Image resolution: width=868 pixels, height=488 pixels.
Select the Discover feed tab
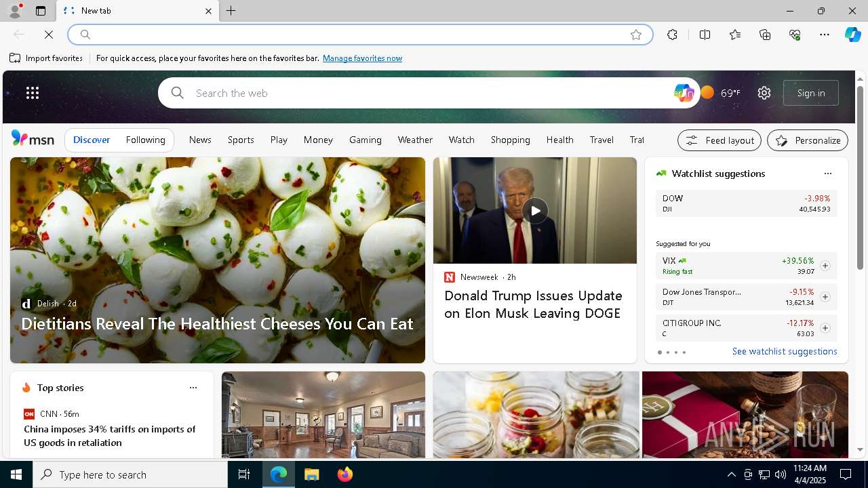tap(92, 140)
